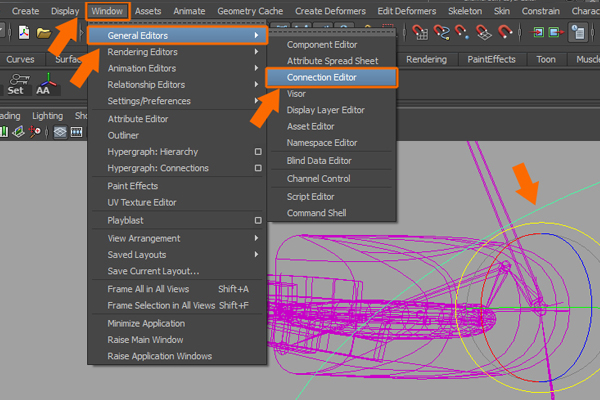Screen dimensions: 600x400
Task: Open the Assets menu
Action: (148, 11)
